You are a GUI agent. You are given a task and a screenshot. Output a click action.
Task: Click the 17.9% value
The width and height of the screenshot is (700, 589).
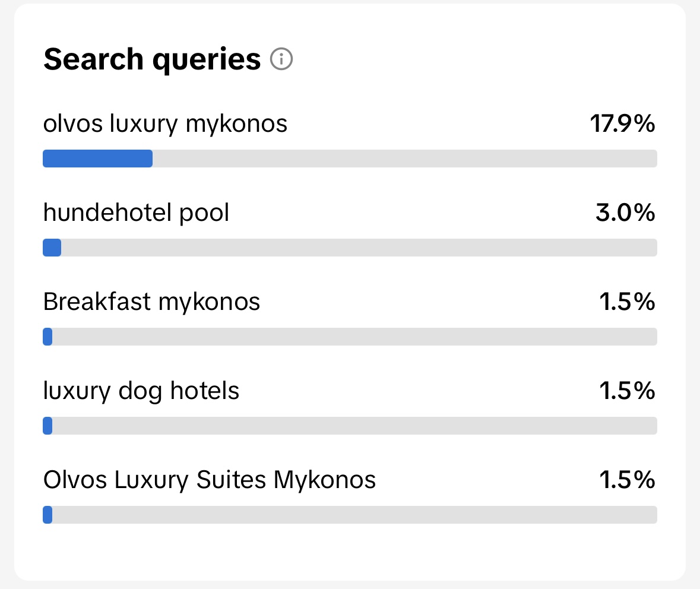pyautogui.click(x=622, y=123)
